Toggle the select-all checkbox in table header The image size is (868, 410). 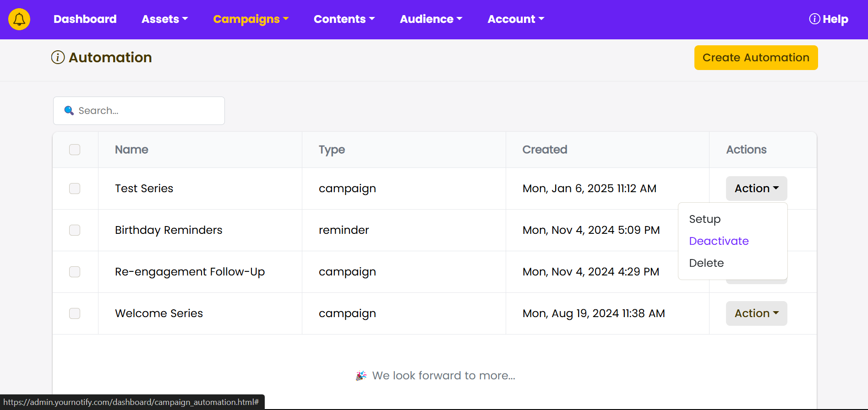75,150
